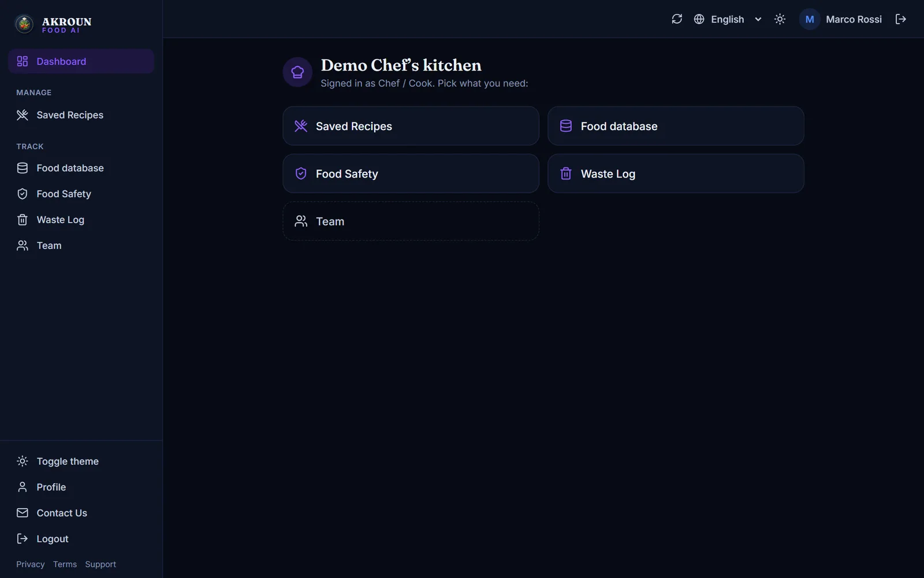Open the Food Safety card
Image resolution: width=924 pixels, height=578 pixels.
click(411, 173)
